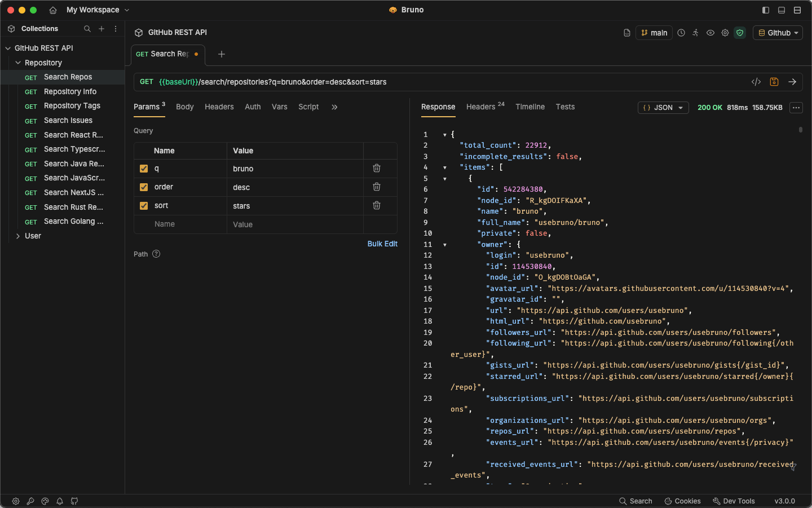Viewport: 812px width, 508px height.
Task: Click the green shield icon
Action: click(740, 33)
